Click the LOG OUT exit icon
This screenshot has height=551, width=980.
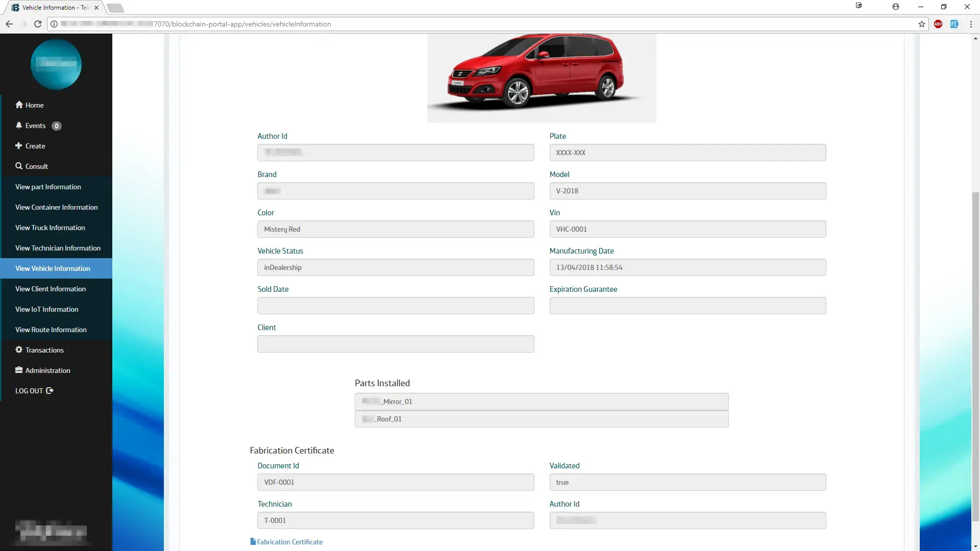pos(50,390)
